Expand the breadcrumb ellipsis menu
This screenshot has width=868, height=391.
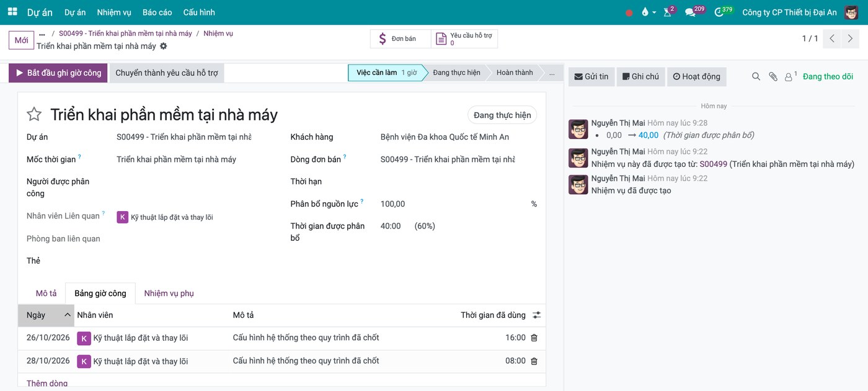42,34
